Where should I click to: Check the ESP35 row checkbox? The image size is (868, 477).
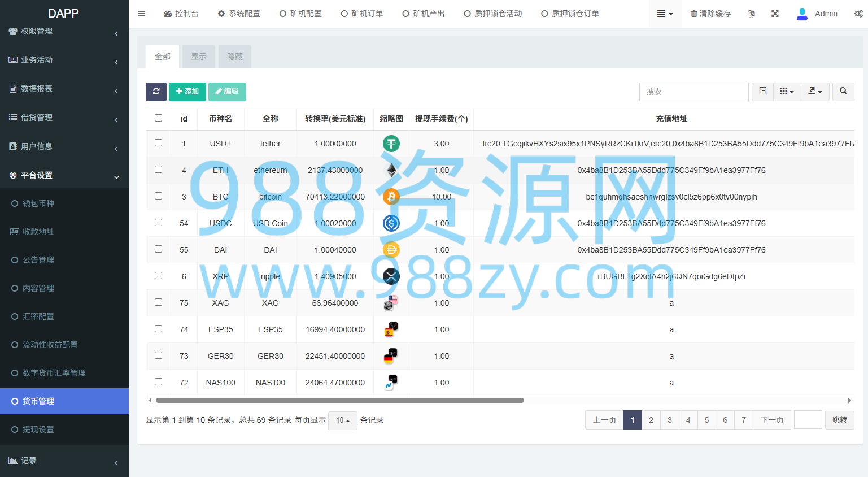(x=159, y=329)
